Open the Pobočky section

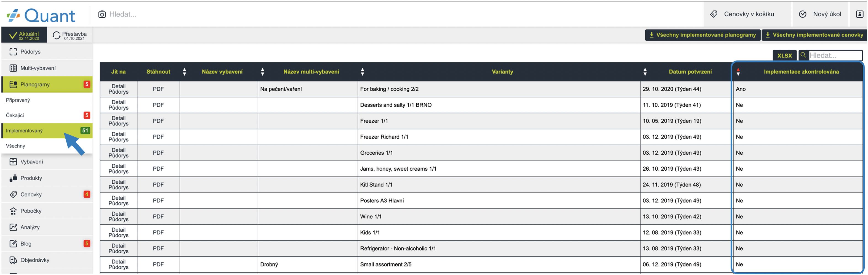tap(31, 211)
